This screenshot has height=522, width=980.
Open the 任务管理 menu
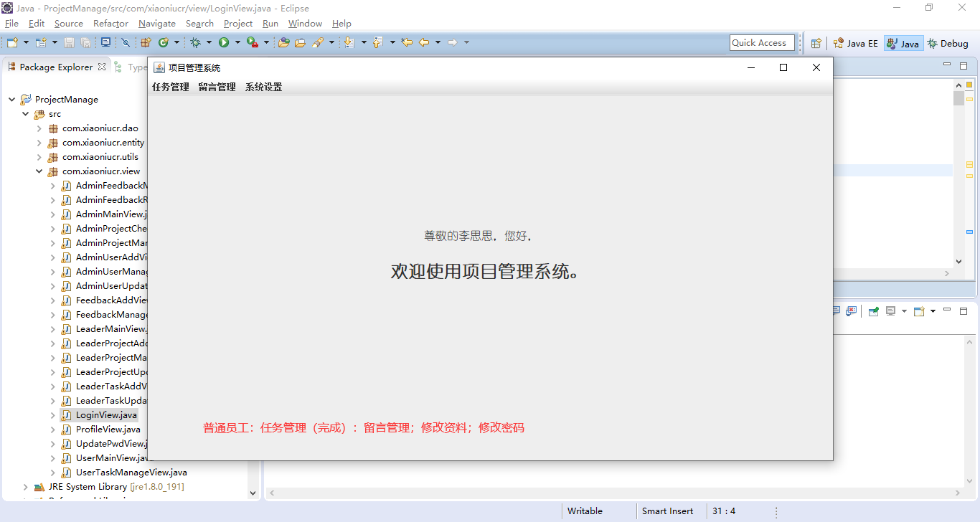(x=170, y=87)
